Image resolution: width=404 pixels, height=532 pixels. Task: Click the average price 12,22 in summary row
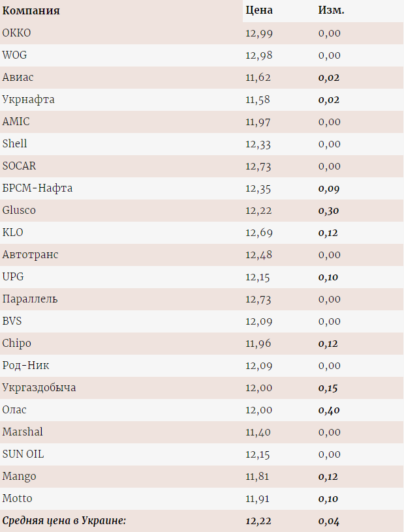point(258,521)
